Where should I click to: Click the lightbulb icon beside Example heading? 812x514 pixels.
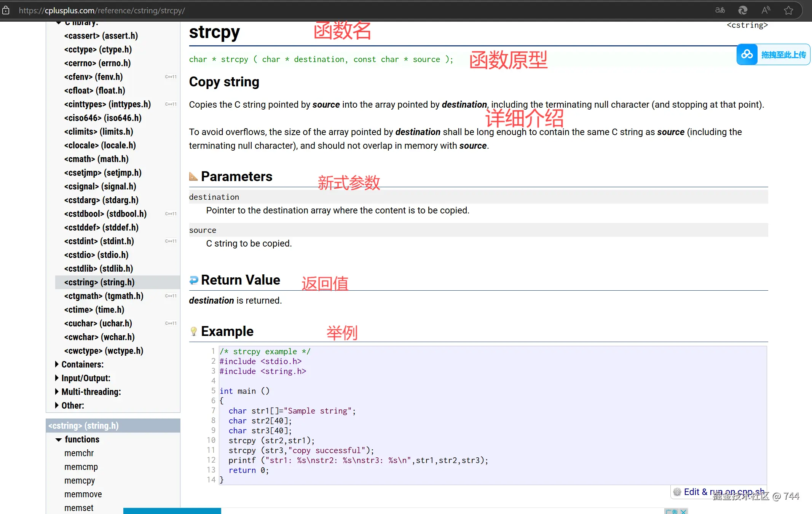(193, 331)
